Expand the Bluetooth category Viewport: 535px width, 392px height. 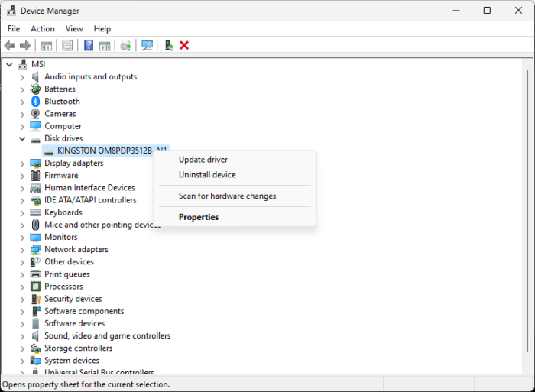(22, 102)
